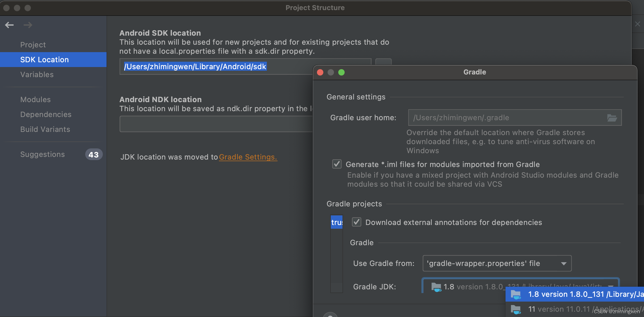Screen dimensions: 644x317
Task: Expand Use Gradle from dropdown menu
Action: 565,263
